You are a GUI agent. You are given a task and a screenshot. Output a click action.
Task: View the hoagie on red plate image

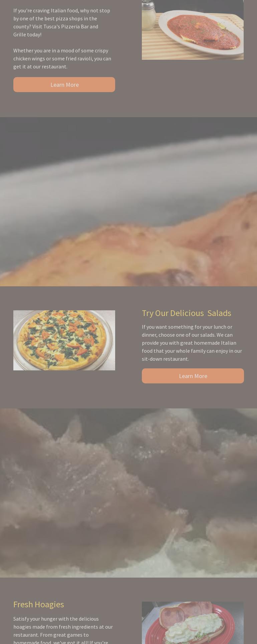(193, 623)
